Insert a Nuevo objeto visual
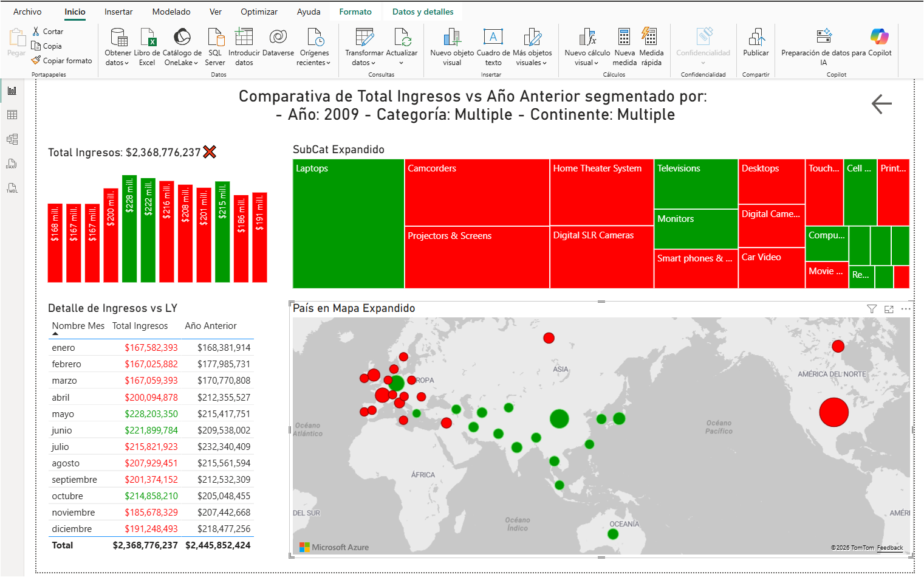924x577 pixels. pos(452,47)
